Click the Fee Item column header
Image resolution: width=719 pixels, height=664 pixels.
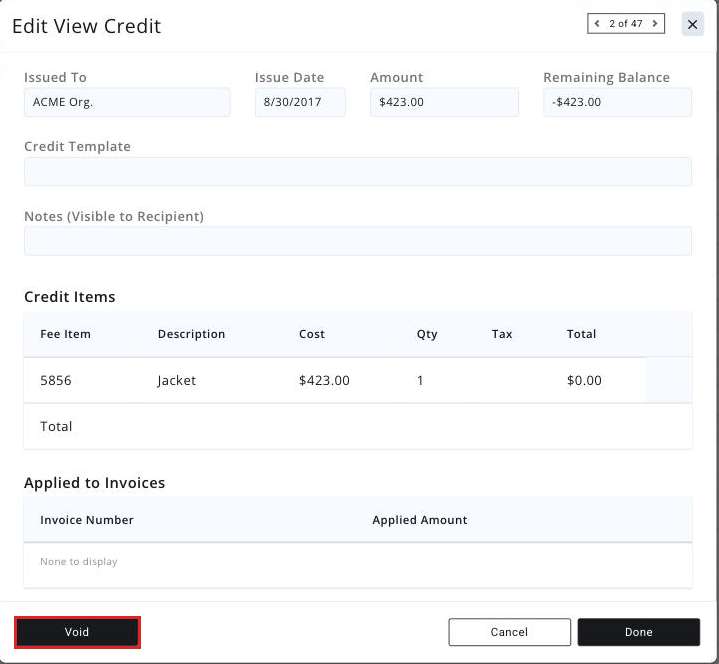tap(66, 334)
